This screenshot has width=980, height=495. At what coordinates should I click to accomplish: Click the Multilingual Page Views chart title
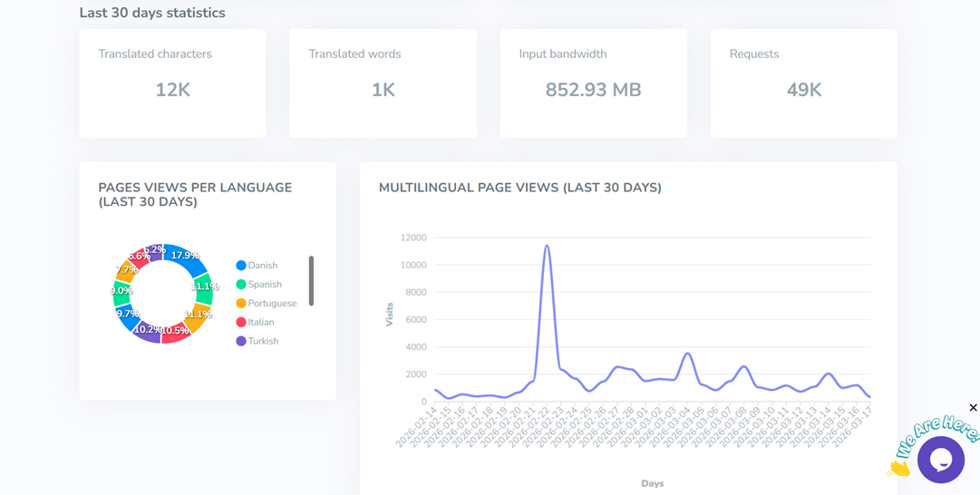click(x=519, y=188)
